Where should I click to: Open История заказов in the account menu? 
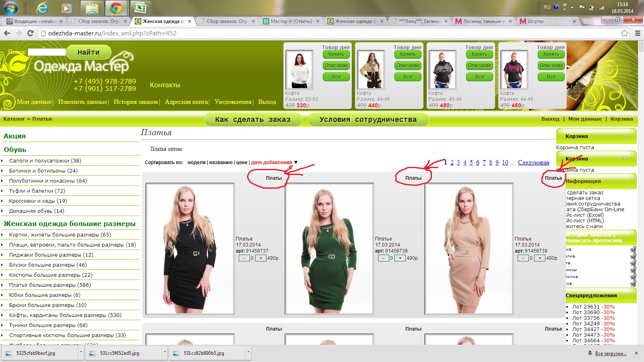(136, 102)
